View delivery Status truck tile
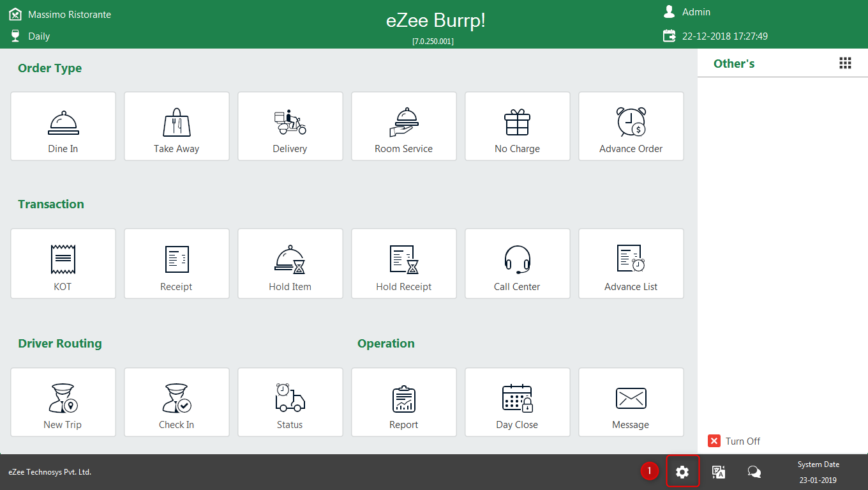The image size is (868, 490). (x=290, y=402)
